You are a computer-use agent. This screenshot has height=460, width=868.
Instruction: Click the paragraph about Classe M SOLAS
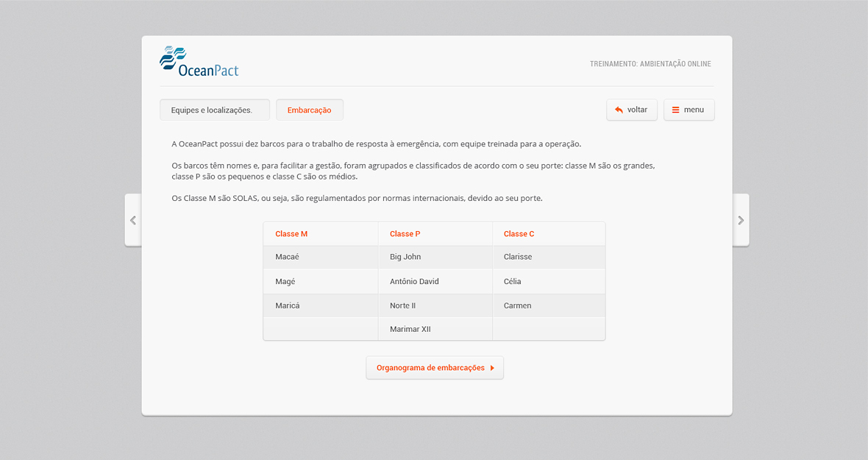(357, 198)
